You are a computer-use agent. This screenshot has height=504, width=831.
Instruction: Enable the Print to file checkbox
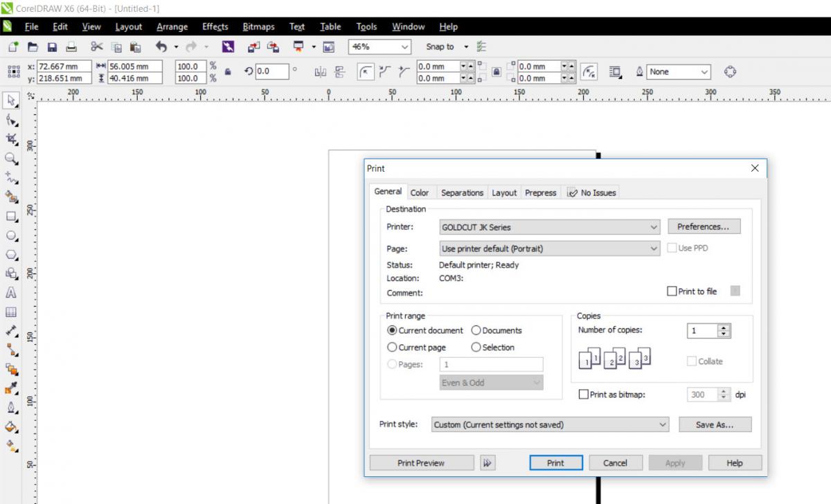pyautogui.click(x=672, y=291)
